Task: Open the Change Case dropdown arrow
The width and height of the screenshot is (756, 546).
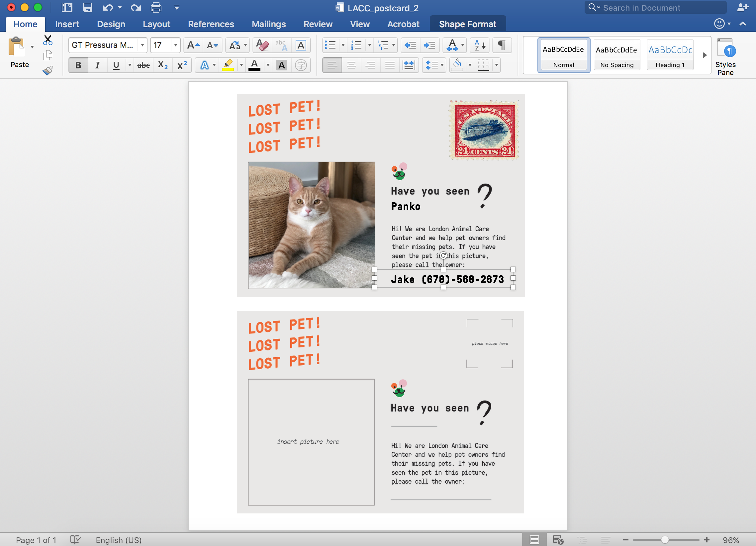Action: [245, 45]
